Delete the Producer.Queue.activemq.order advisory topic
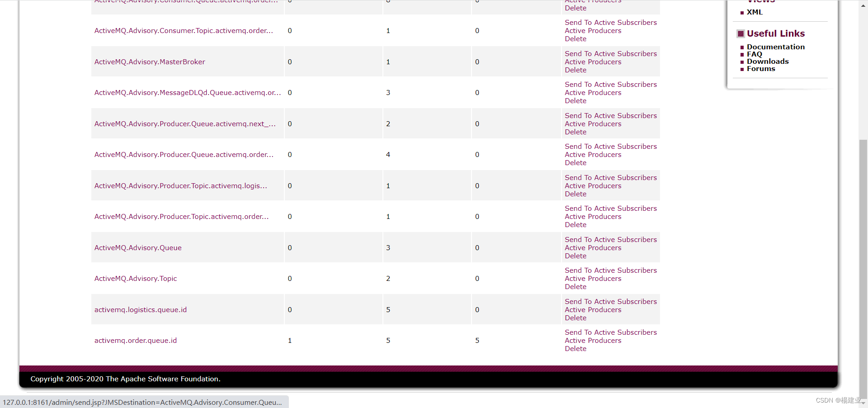Screen dimensions: 868x408 [576, 163]
